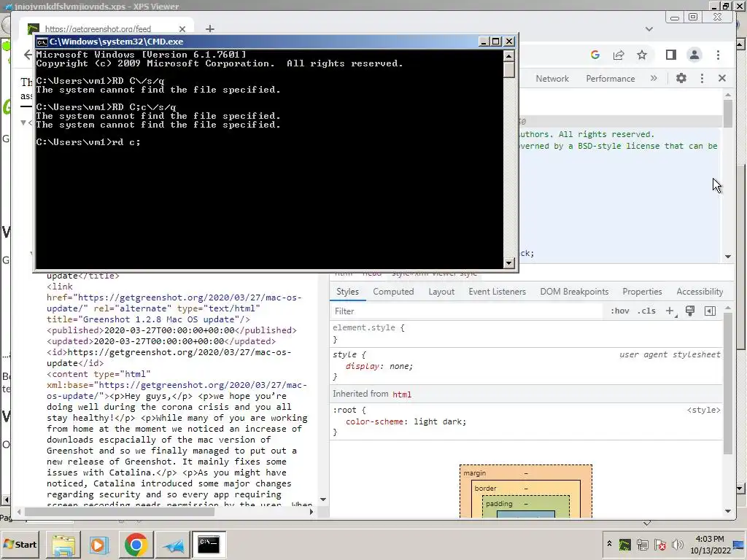
Task: Open DevTools settings gear
Action: pos(681,78)
